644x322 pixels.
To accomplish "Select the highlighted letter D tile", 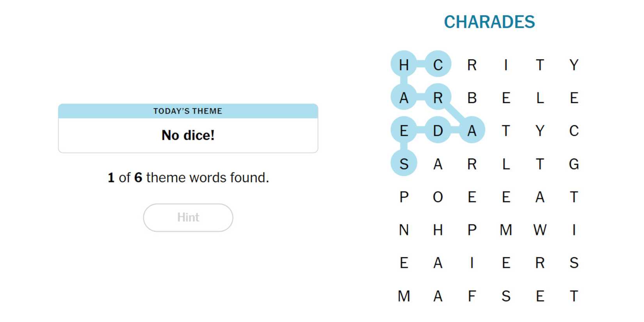I will click(438, 130).
